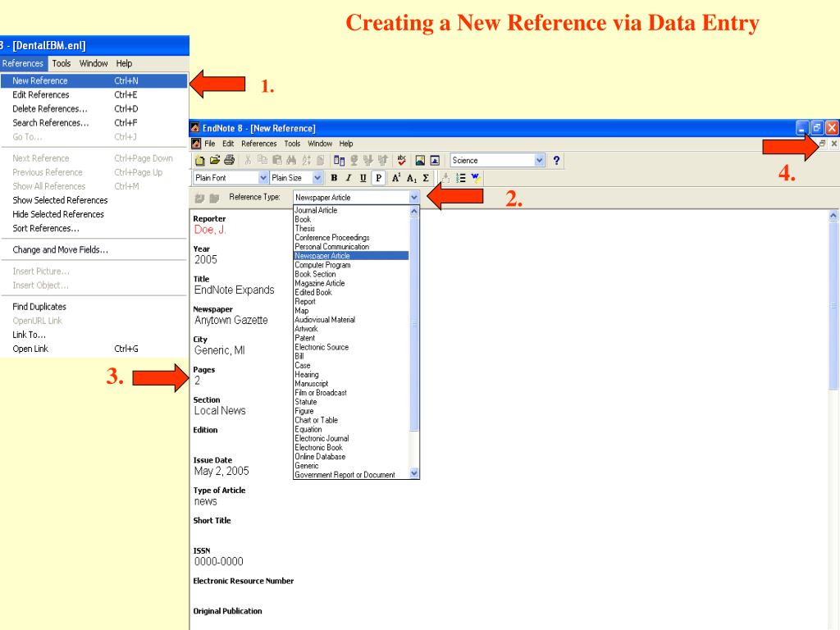The width and height of the screenshot is (840, 630).
Task: Click the Insert Object toolbar icon
Action: tap(435, 160)
